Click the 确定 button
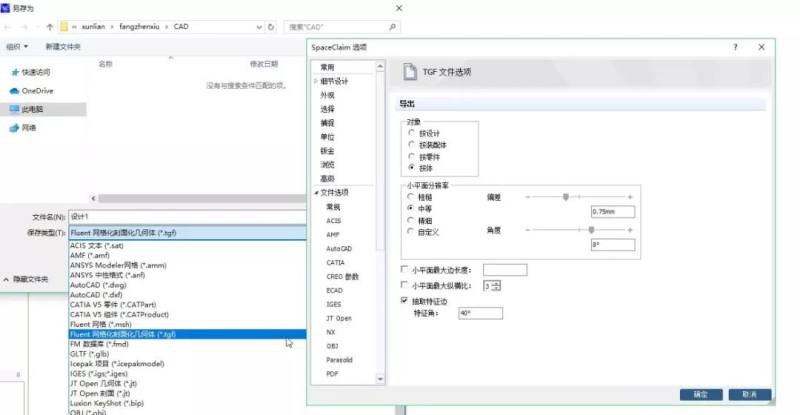The image size is (800, 415). 700,394
